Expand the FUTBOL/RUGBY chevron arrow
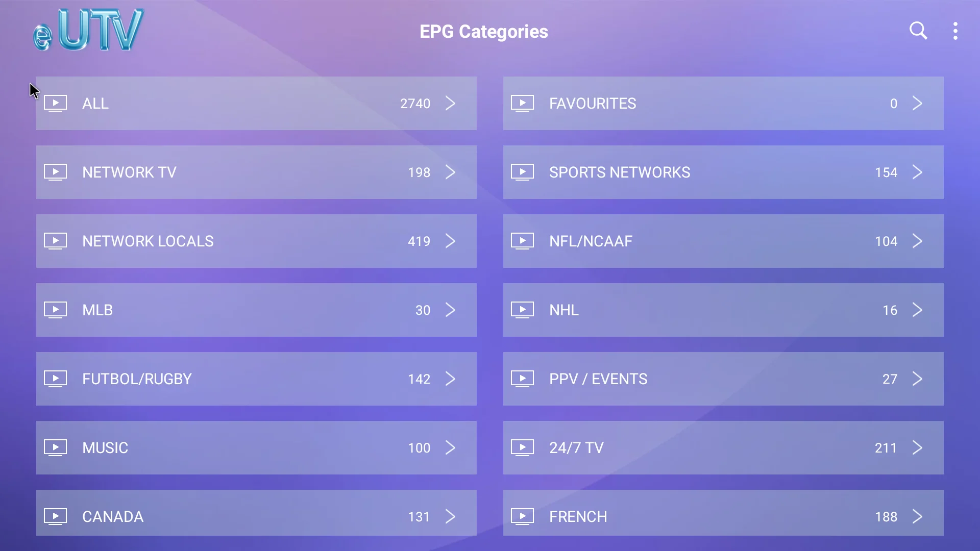Image resolution: width=980 pixels, height=551 pixels. [x=450, y=379]
